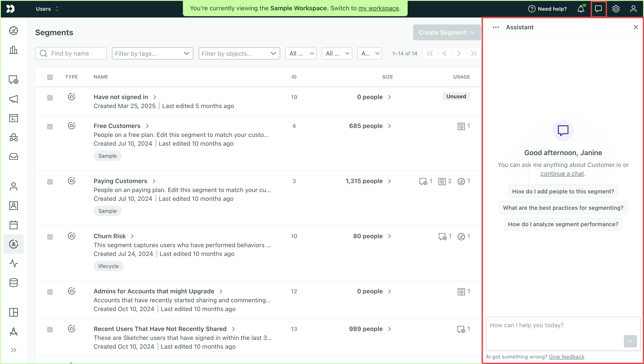
Task: Open Broadcasts megaphone icon in sidebar
Action: [x=14, y=99]
